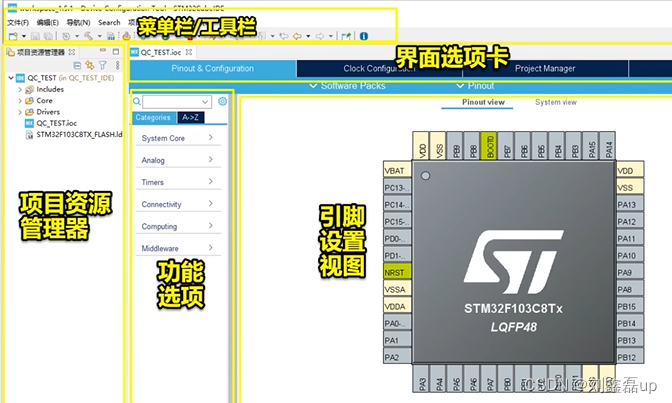Expand the System Core category
Screen dimensions: 672x403
(x=177, y=138)
